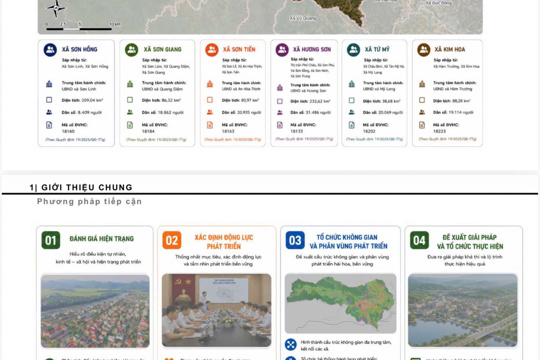This screenshot has width=540, height=360.
Task: Click the card title 'XÃ SƠN HỒNG'
Action: pos(80,49)
